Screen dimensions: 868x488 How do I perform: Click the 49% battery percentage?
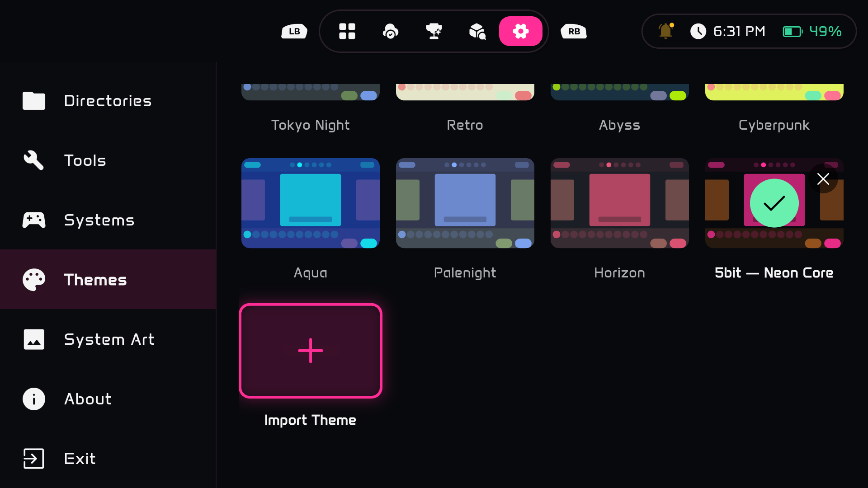[x=826, y=31]
